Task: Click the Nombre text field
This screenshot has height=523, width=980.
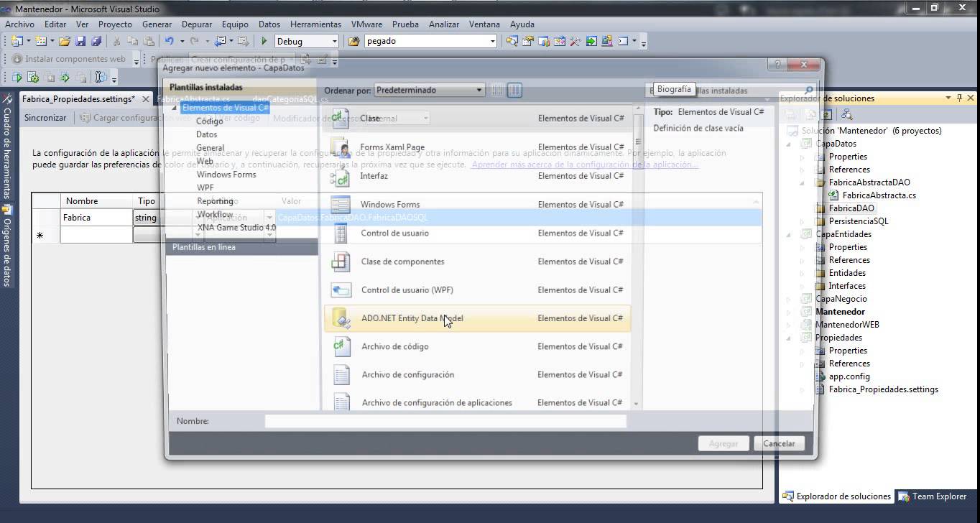Action: [x=445, y=421]
